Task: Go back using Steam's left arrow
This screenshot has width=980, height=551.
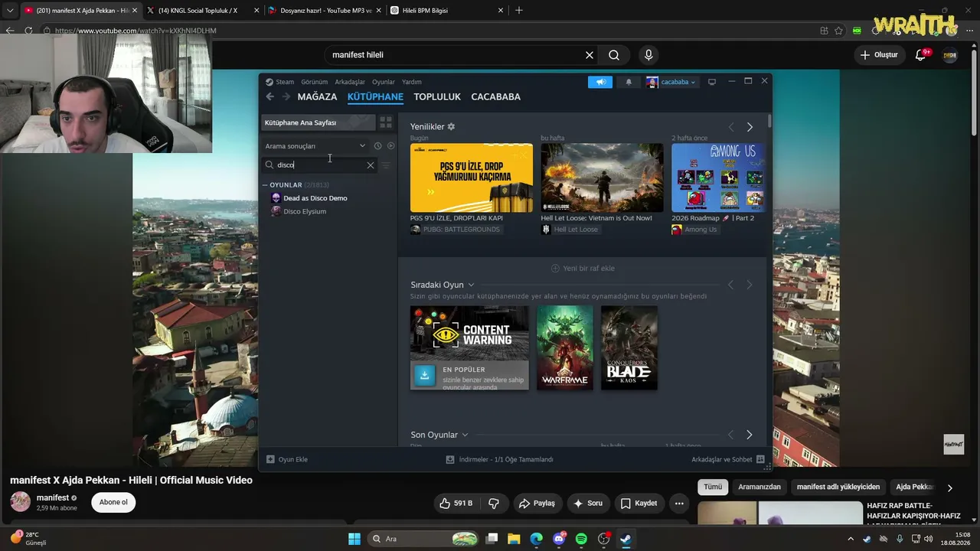Action: click(x=269, y=96)
